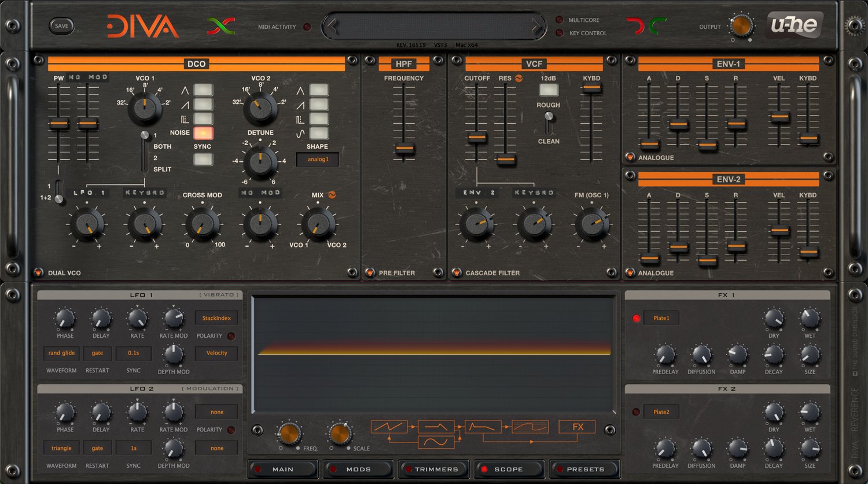
Task: Click the MIDI Activity indicator light
Action: 307,27
